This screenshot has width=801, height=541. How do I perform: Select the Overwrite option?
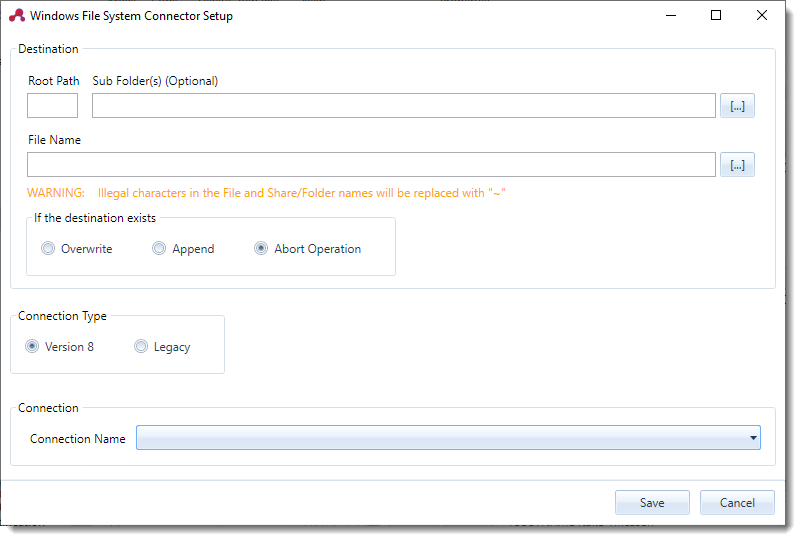(x=48, y=249)
